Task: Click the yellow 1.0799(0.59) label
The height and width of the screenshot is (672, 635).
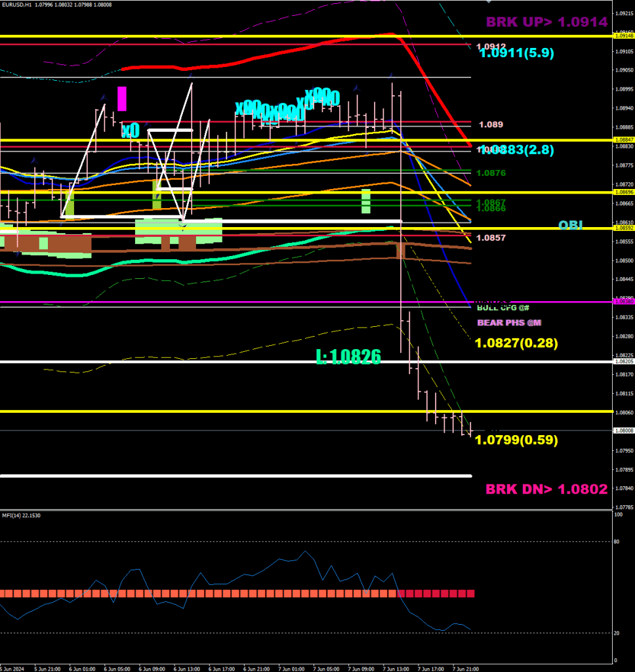Action: 516,440
